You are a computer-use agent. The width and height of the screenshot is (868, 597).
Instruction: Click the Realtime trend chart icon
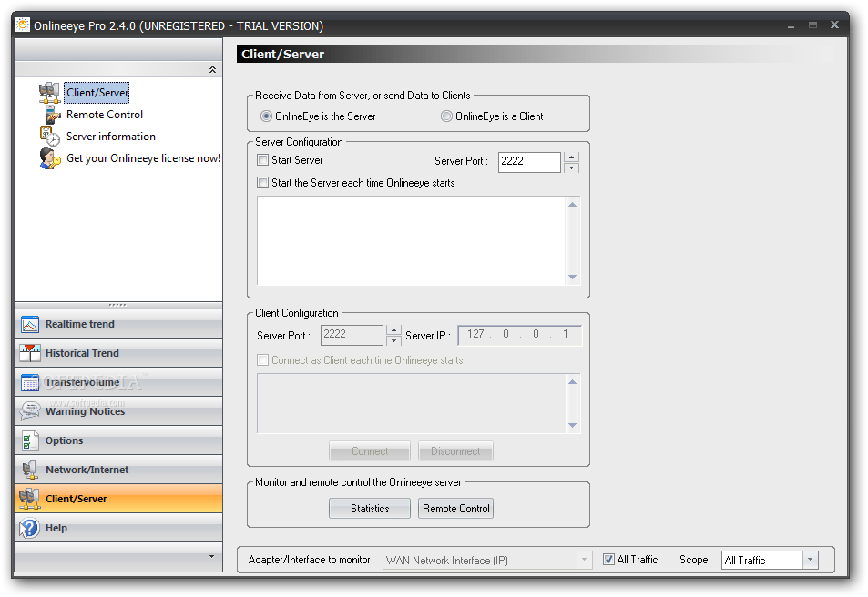coord(30,324)
